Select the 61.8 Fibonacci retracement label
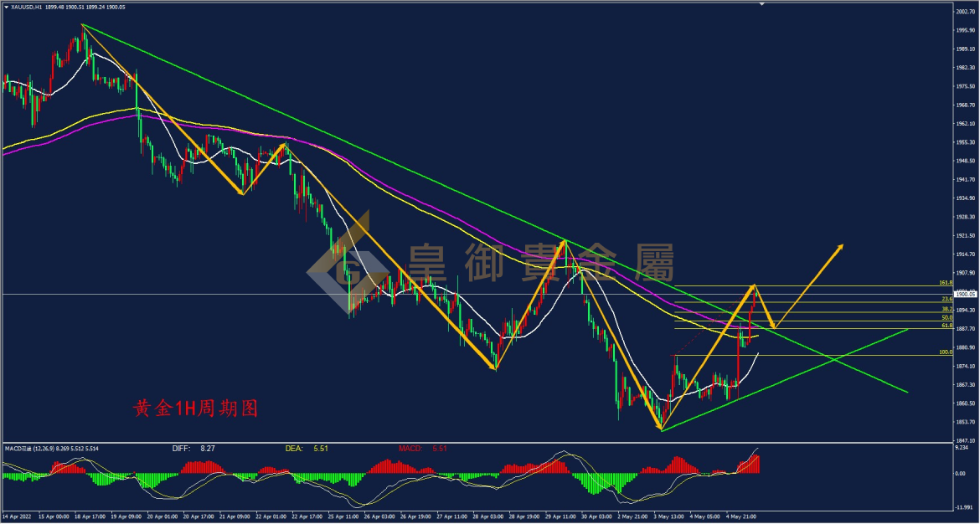The height and width of the screenshot is (524, 980). pyautogui.click(x=946, y=326)
